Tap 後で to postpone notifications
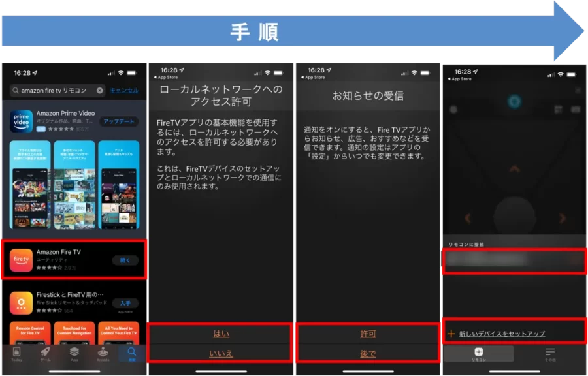The height and width of the screenshot is (376, 588). [x=368, y=353]
